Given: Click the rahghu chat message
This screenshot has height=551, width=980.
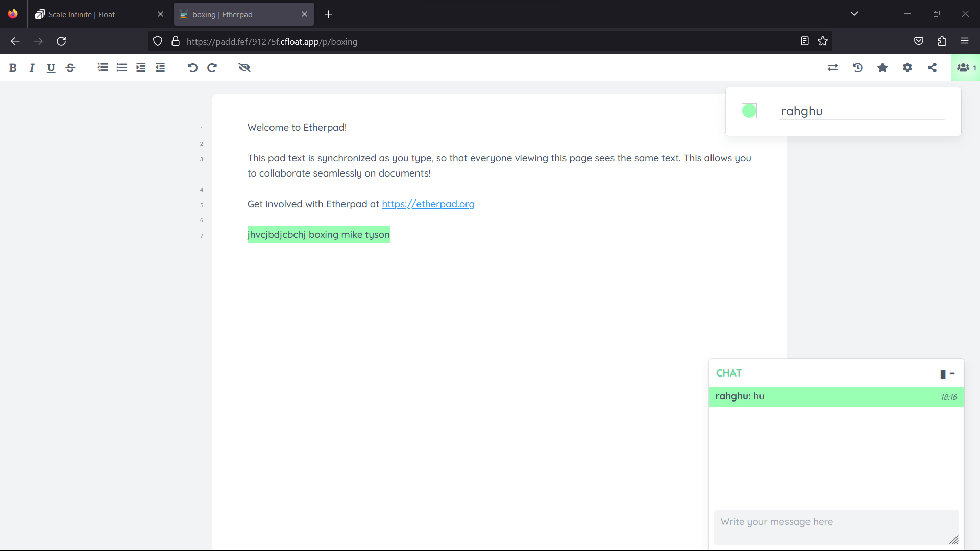Looking at the screenshot, I should pos(836,397).
